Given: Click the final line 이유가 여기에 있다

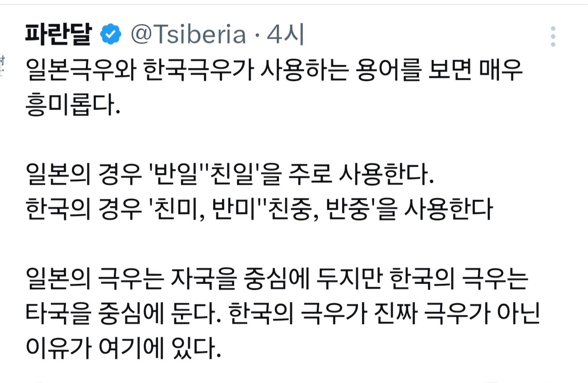Looking at the screenshot, I should pyautogui.click(x=123, y=347).
